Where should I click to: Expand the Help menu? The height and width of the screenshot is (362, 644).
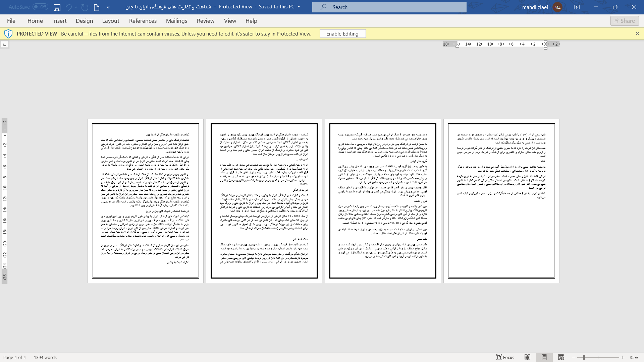pyautogui.click(x=251, y=20)
